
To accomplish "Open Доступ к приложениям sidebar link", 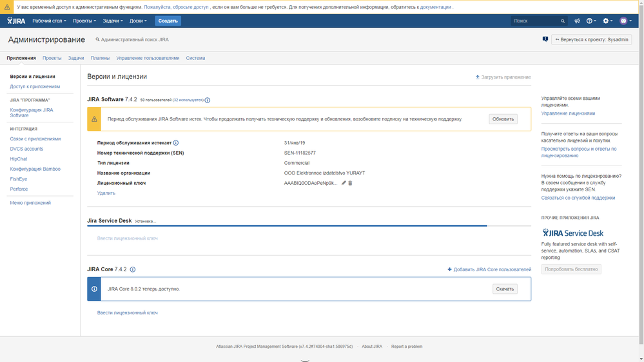I will [35, 86].
